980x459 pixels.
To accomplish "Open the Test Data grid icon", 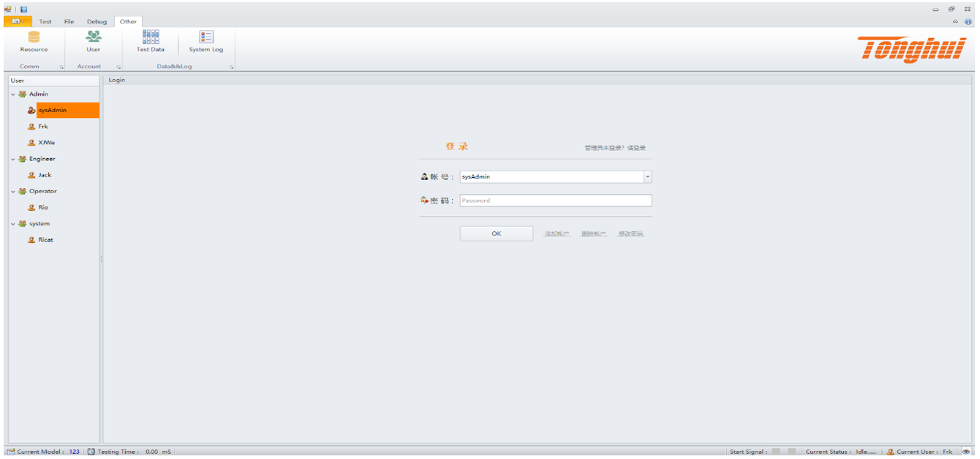I will [151, 37].
